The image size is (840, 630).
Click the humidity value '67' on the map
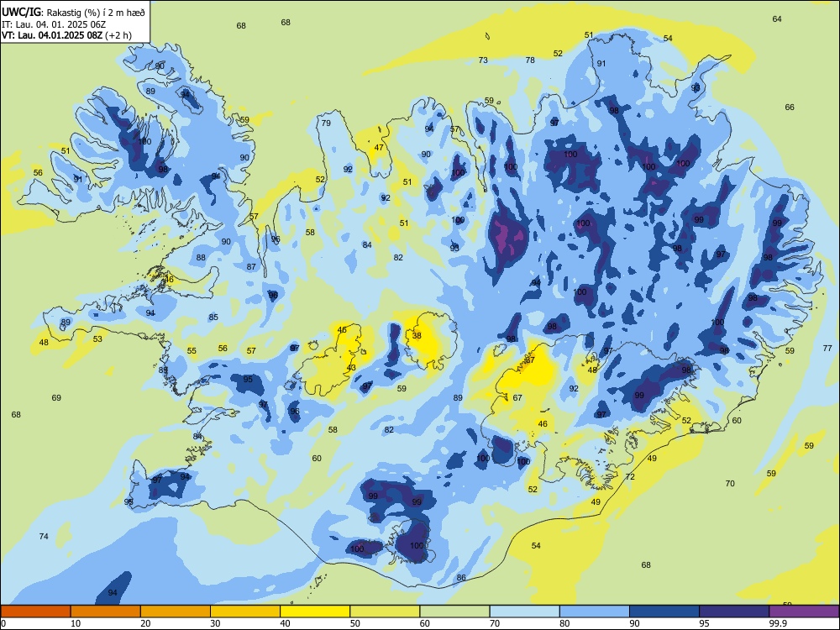click(x=517, y=398)
